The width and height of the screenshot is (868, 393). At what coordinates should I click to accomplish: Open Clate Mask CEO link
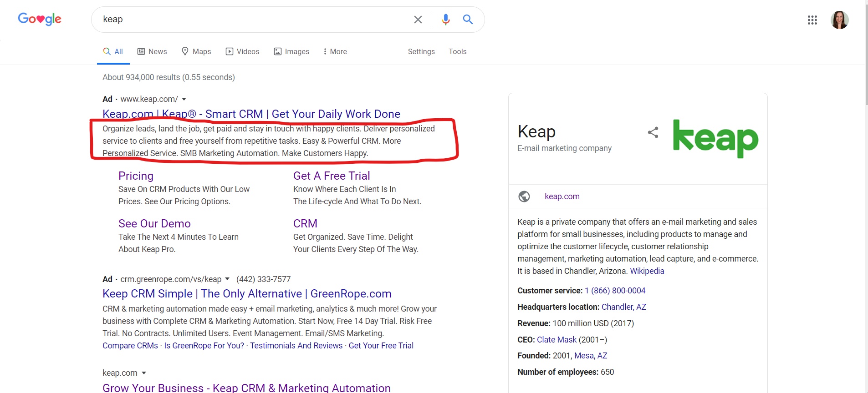557,340
